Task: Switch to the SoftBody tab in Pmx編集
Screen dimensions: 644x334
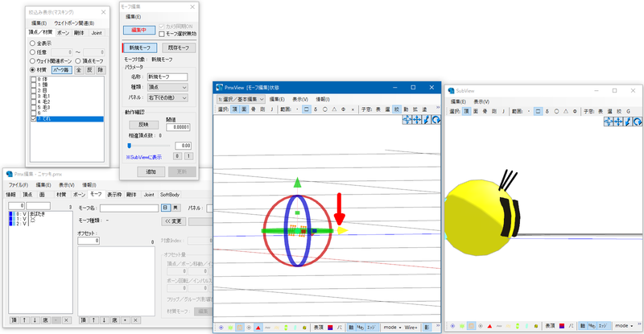Action: [x=170, y=194]
